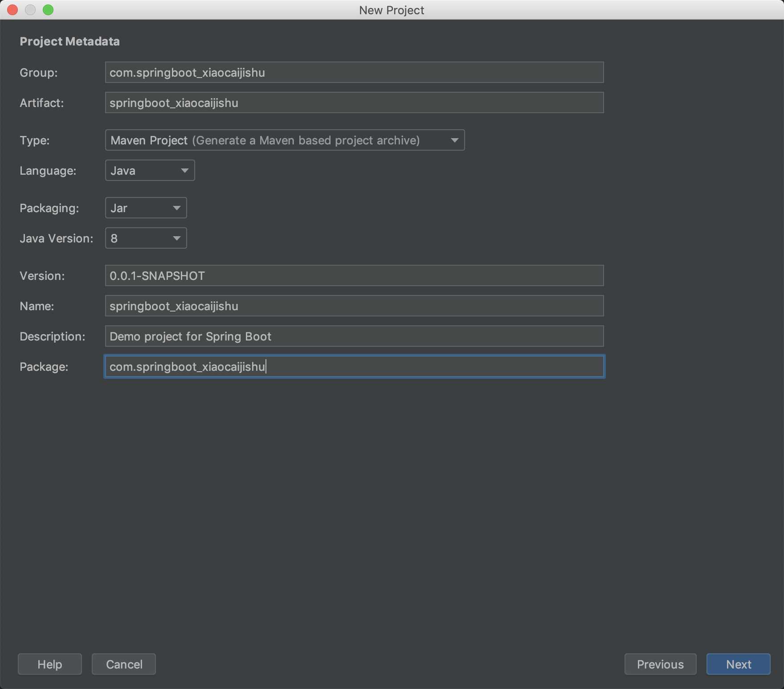Click the Cancel button

click(124, 664)
